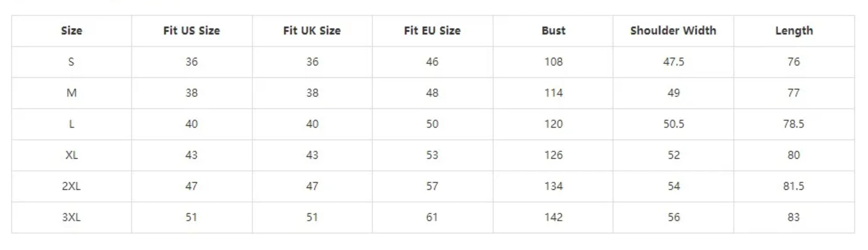The image size is (868, 250).
Task: Select the 3XL size row label
Action: pos(71,217)
